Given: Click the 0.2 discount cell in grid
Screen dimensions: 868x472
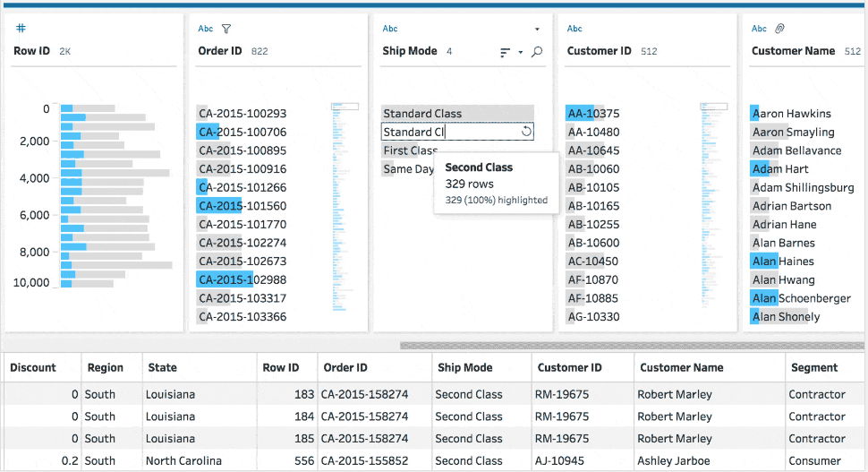Looking at the screenshot, I should pyautogui.click(x=42, y=460).
